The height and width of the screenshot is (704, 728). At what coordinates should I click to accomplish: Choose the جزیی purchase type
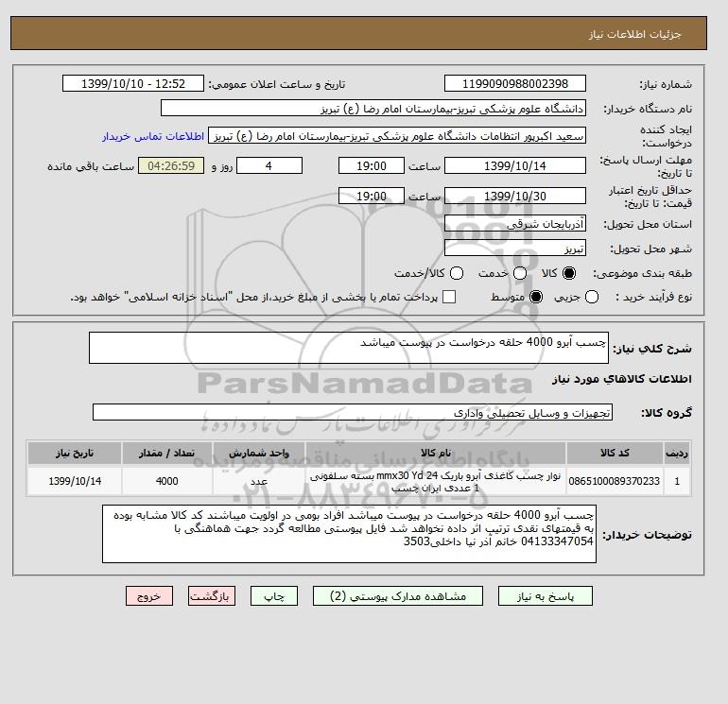592,297
